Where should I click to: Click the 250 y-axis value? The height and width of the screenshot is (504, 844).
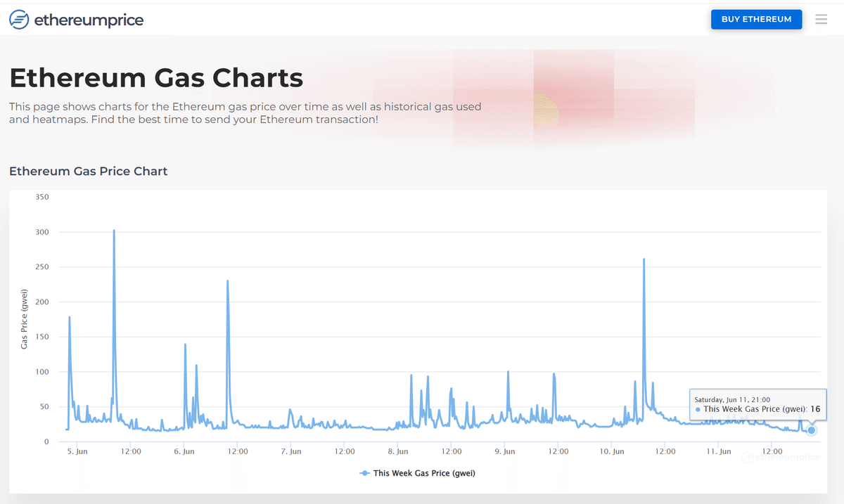[42, 267]
